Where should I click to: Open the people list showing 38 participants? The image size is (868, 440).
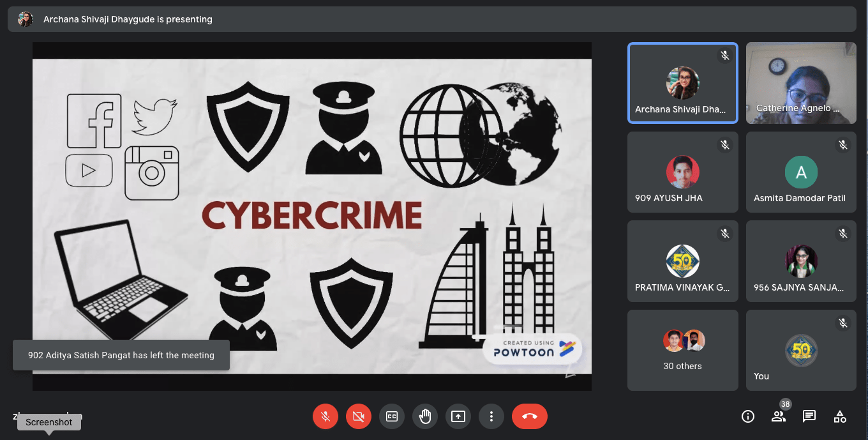778,416
